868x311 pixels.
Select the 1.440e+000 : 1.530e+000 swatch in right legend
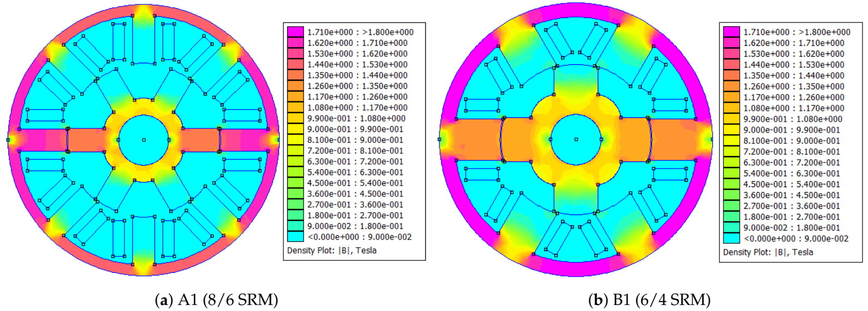731,65
